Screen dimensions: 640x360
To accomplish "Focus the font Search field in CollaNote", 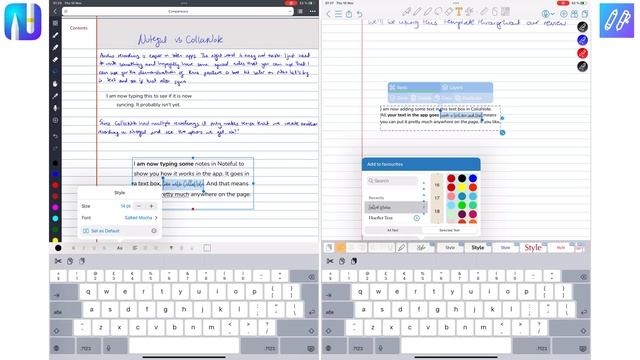I will (x=392, y=180).
